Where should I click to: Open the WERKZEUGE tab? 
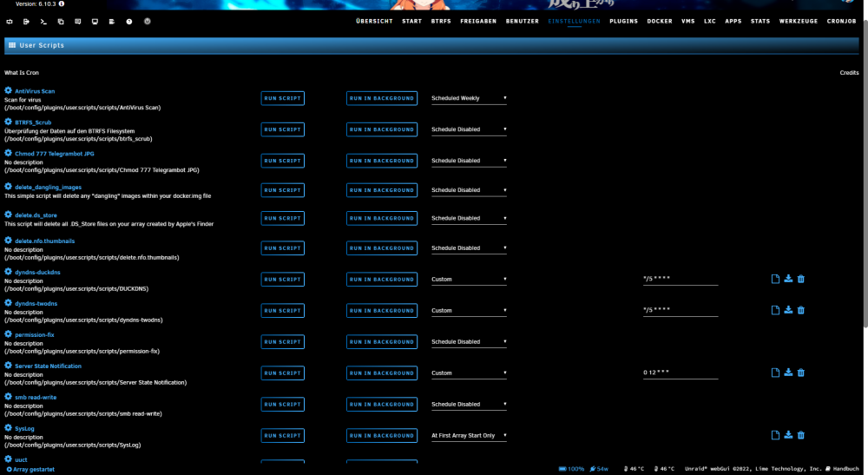(799, 21)
